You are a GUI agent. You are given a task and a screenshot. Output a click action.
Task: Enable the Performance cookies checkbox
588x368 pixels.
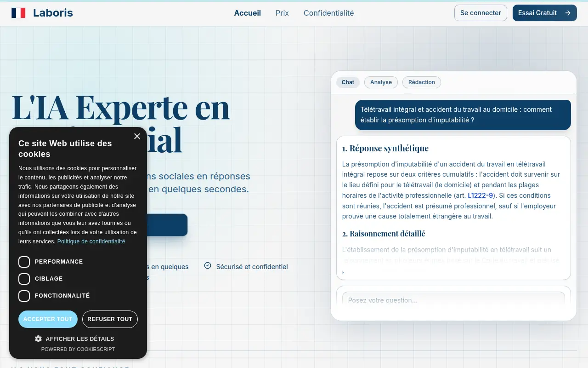[x=24, y=262]
